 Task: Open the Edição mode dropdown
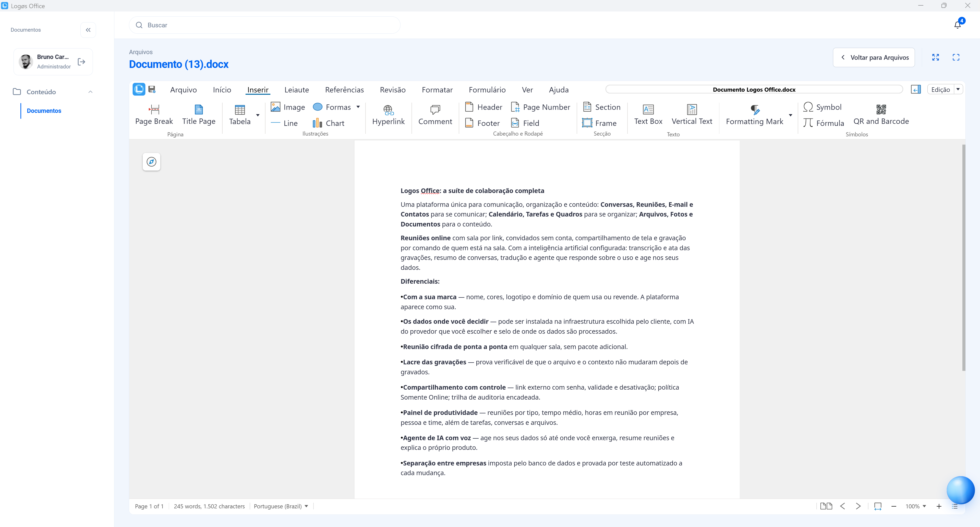pos(958,89)
